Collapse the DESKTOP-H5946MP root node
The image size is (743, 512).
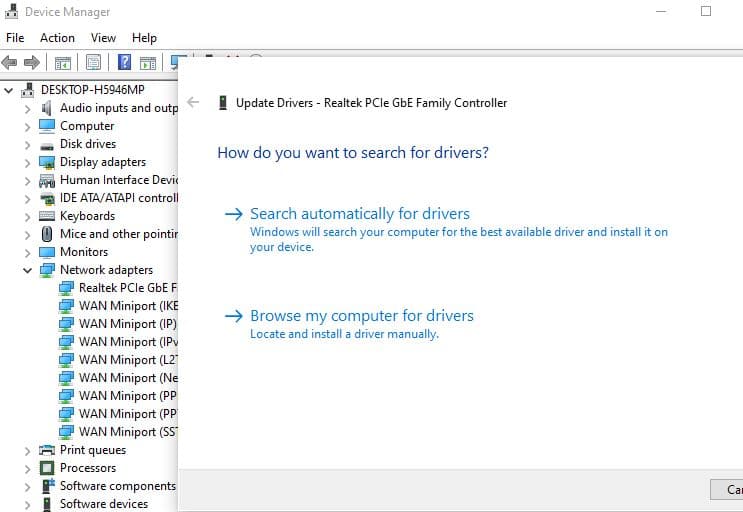pos(10,90)
